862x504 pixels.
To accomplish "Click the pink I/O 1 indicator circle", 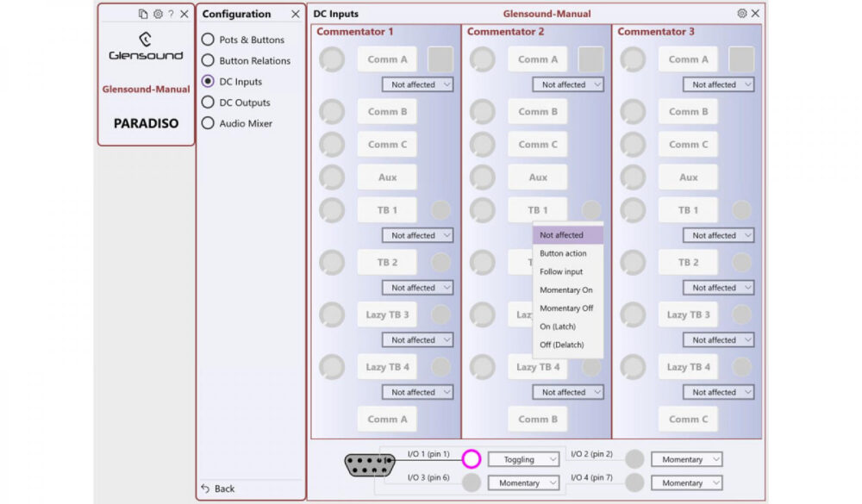I will tap(471, 458).
